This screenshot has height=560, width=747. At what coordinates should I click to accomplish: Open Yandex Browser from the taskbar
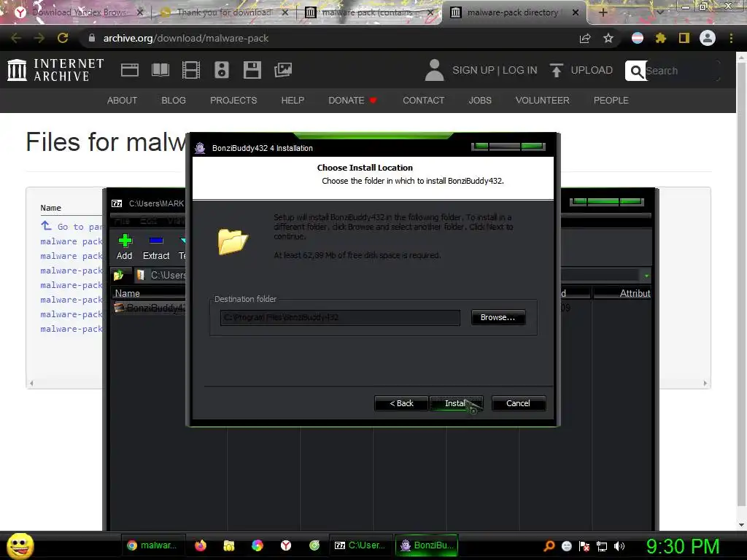click(x=286, y=545)
